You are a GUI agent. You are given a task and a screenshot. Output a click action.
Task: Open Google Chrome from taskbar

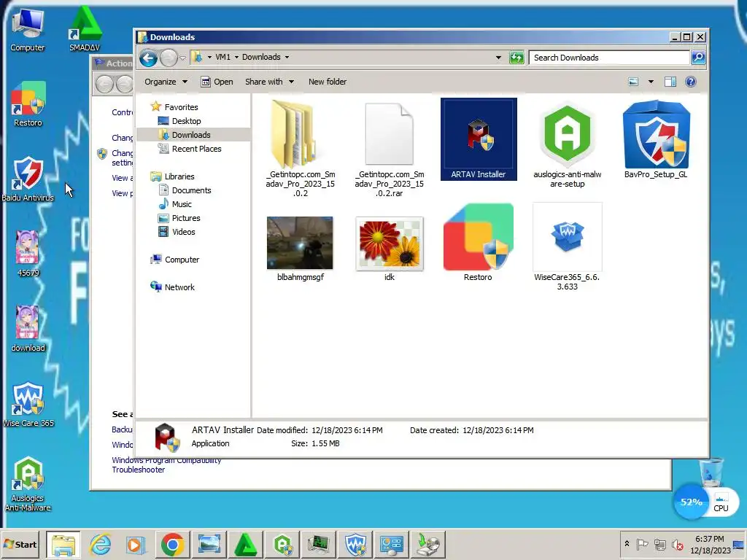tap(172, 544)
